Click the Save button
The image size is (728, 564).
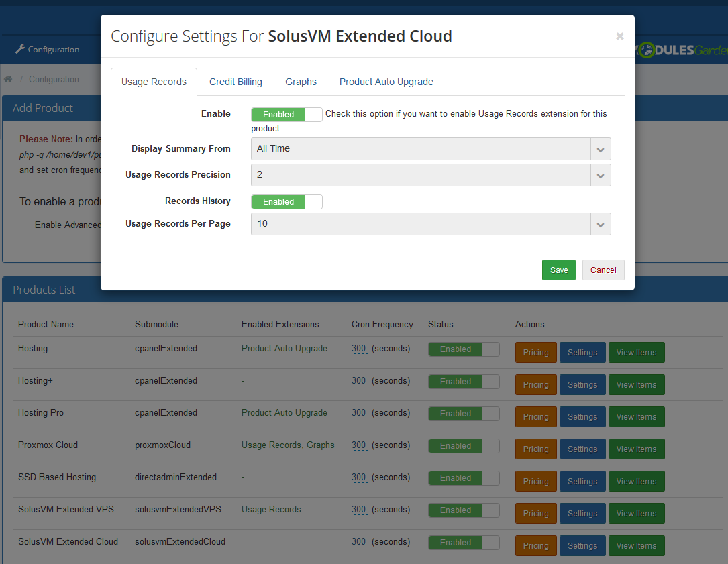[559, 270]
